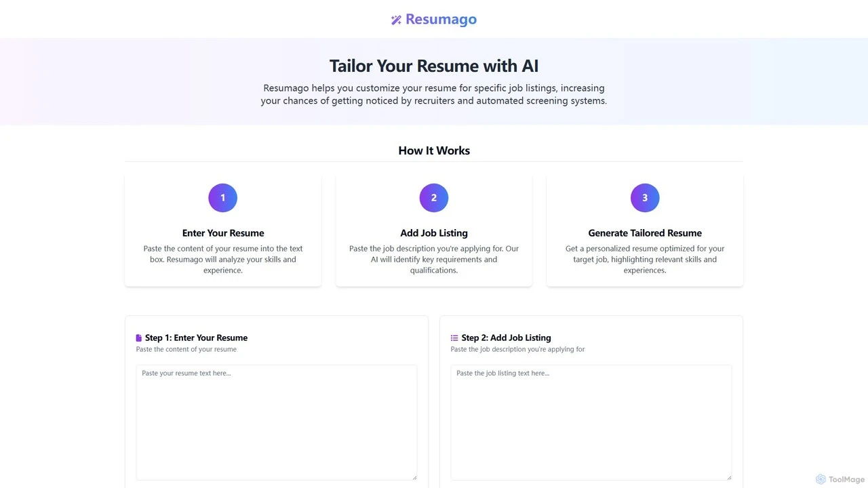Image resolution: width=868 pixels, height=488 pixels.
Task: Click the Step 1: Enter Your Resume heading
Action: click(x=196, y=338)
